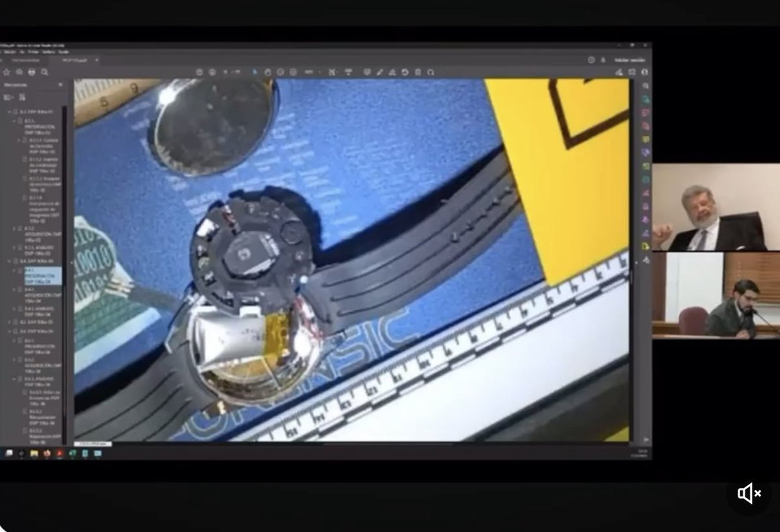Click the trash delete icon in the toolbar

click(x=418, y=72)
